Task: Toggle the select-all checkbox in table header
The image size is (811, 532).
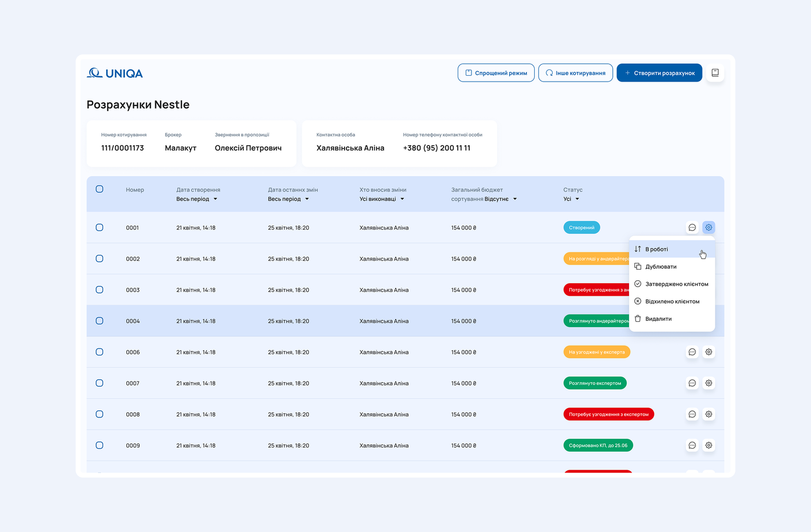Action: [x=100, y=189]
